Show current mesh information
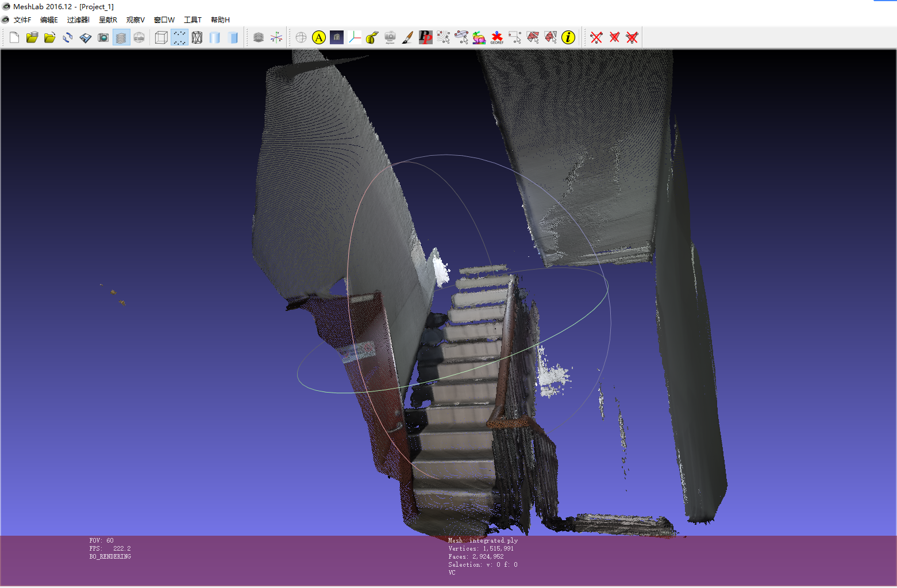 (569, 37)
